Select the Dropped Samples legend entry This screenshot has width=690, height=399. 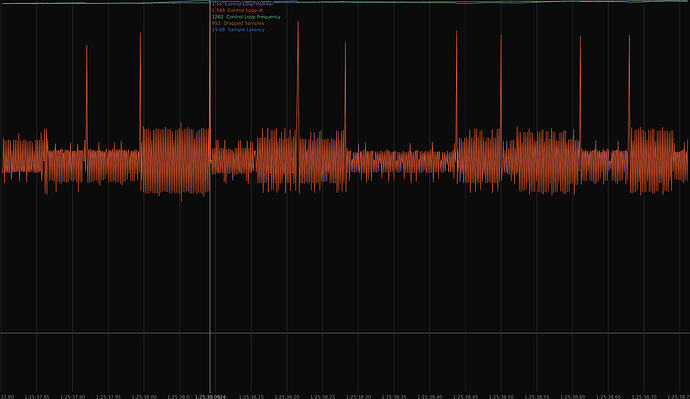click(x=238, y=23)
